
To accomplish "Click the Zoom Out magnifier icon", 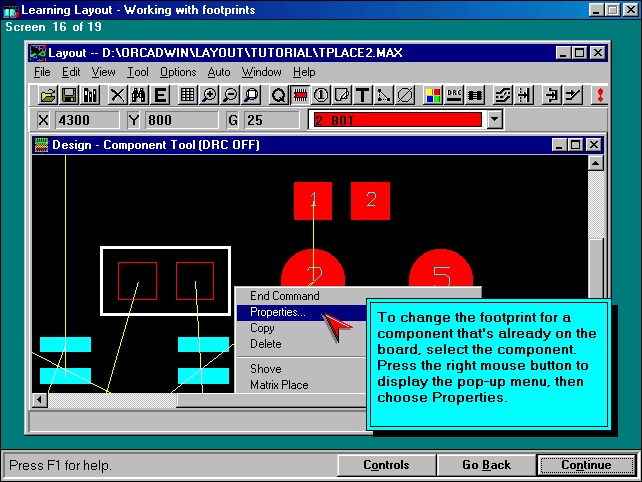I will (x=230, y=95).
